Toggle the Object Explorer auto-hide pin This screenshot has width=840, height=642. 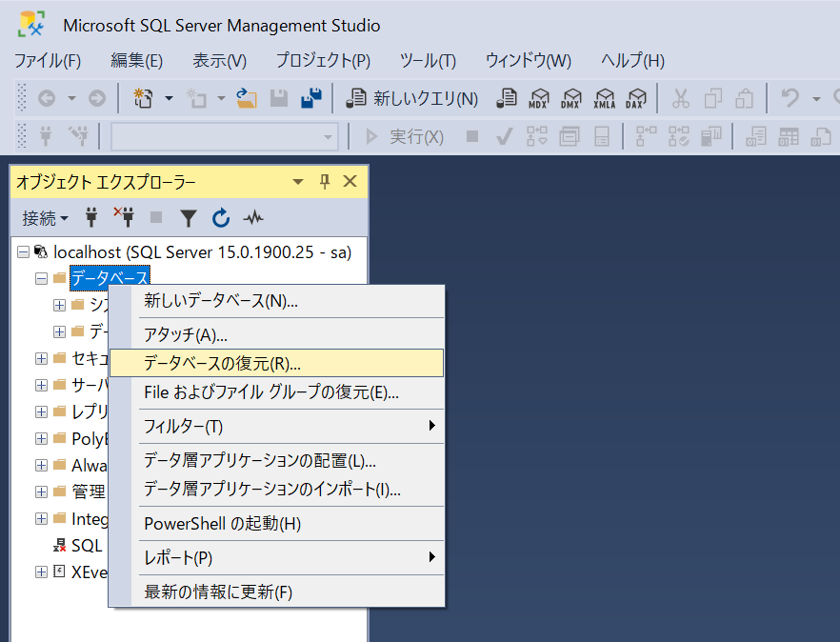click(325, 182)
